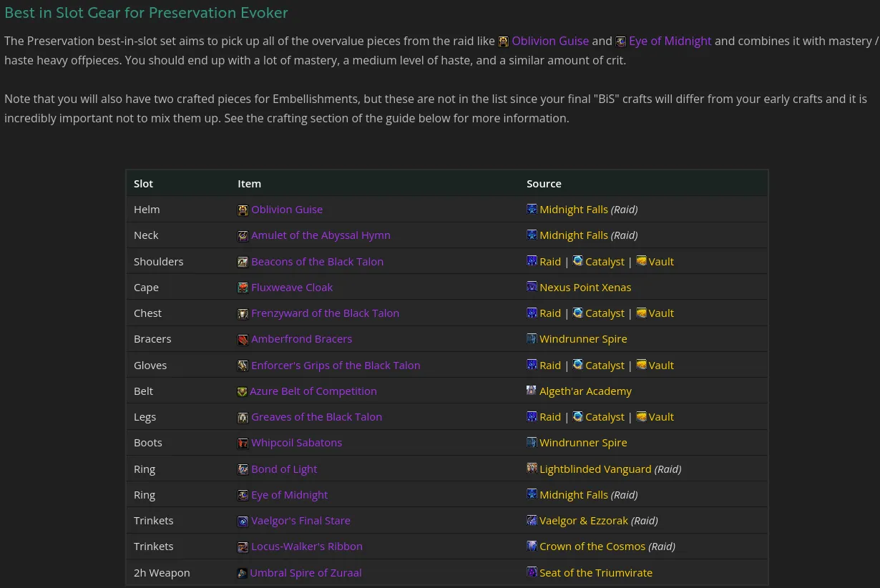Click the Locus-Walker's Ribbon trinket icon
880x588 pixels.
pyautogui.click(x=243, y=547)
